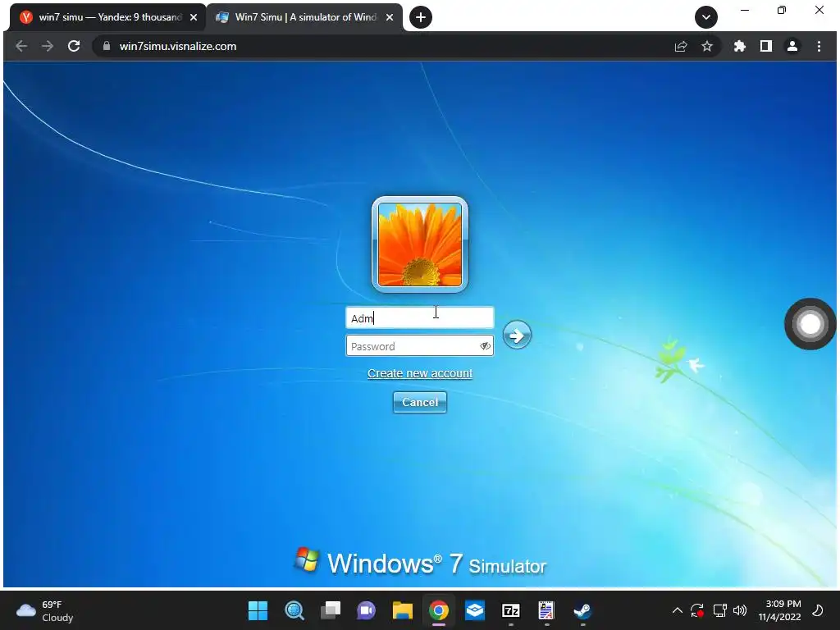Open clock showing 3:09 PM 11/4/2022

(x=779, y=610)
